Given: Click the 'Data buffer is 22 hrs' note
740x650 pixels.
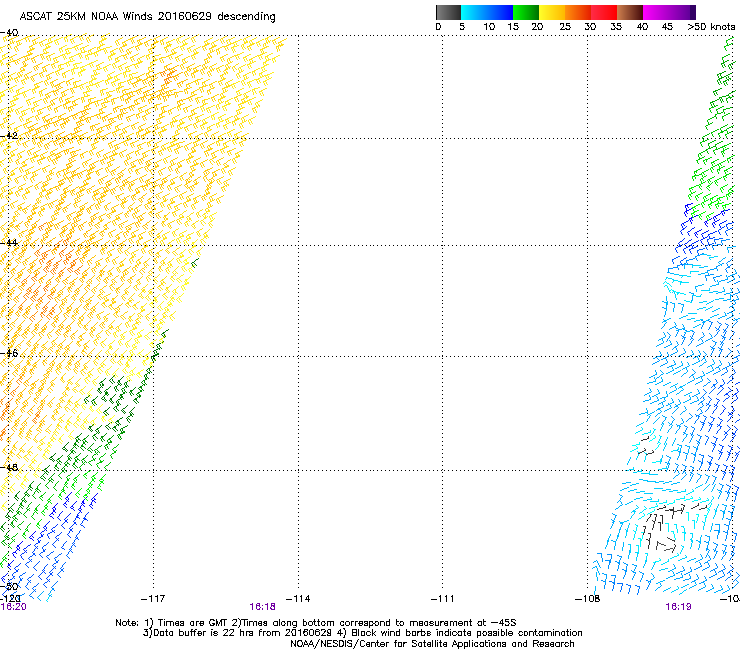Looking at the screenshot, I should click(362, 633).
